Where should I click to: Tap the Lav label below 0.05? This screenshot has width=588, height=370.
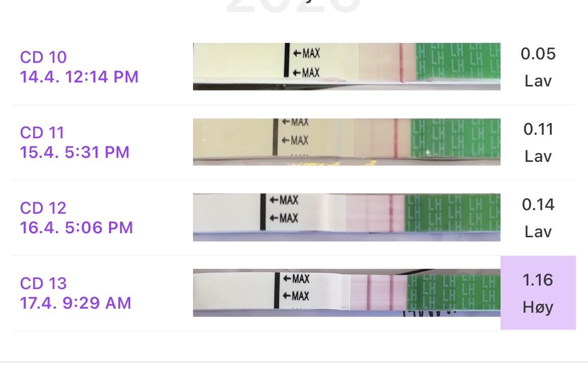[538, 81]
